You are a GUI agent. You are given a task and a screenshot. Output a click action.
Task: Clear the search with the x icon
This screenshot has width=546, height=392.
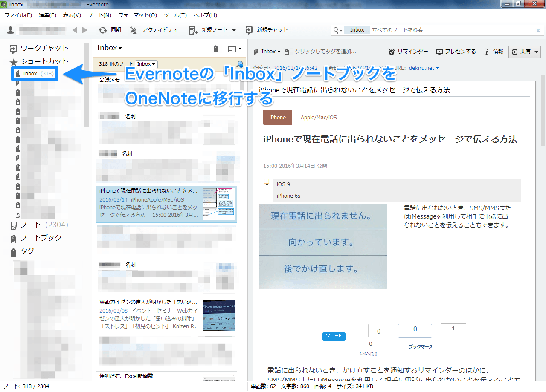tap(538, 30)
